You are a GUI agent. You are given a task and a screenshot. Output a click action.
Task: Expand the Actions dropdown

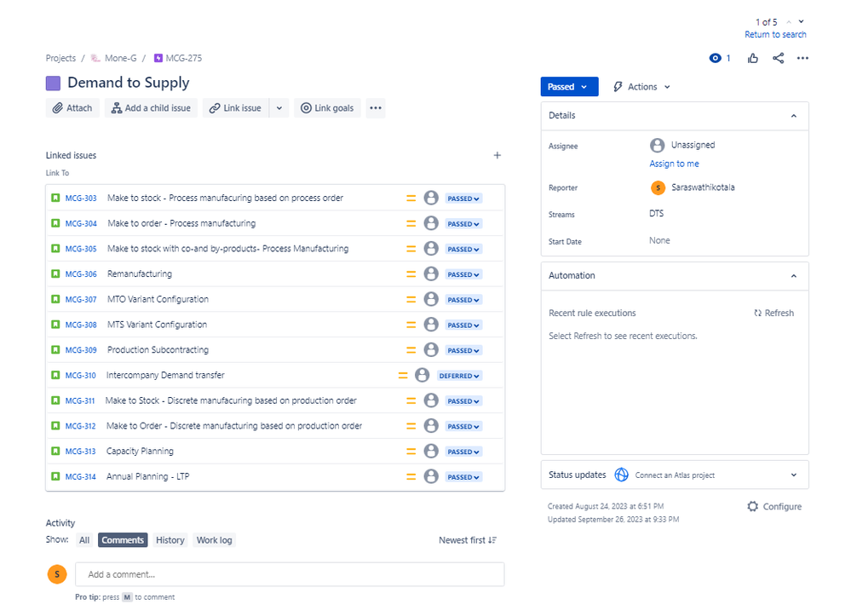(x=642, y=87)
